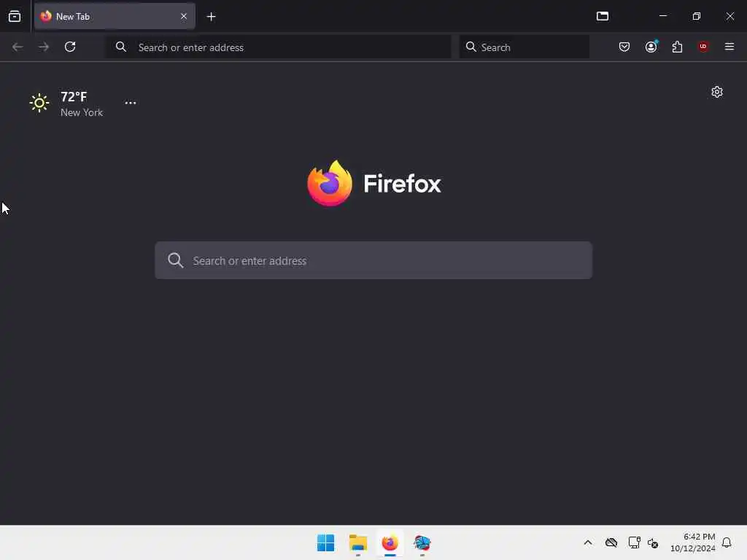The image size is (747, 560).
Task: Open the hamburger application menu
Action: pos(729,47)
